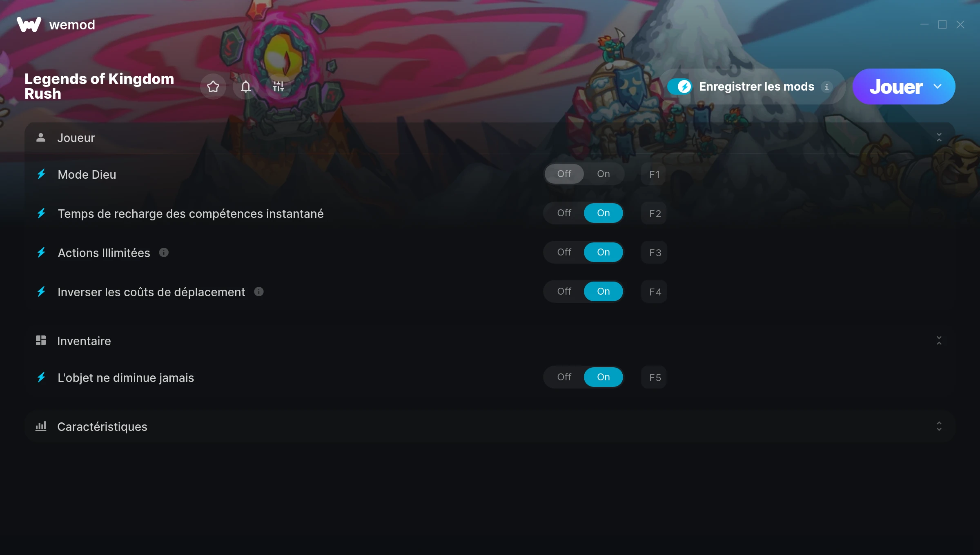Turn Mode Dieu On
The width and height of the screenshot is (980, 555).
pyautogui.click(x=604, y=174)
